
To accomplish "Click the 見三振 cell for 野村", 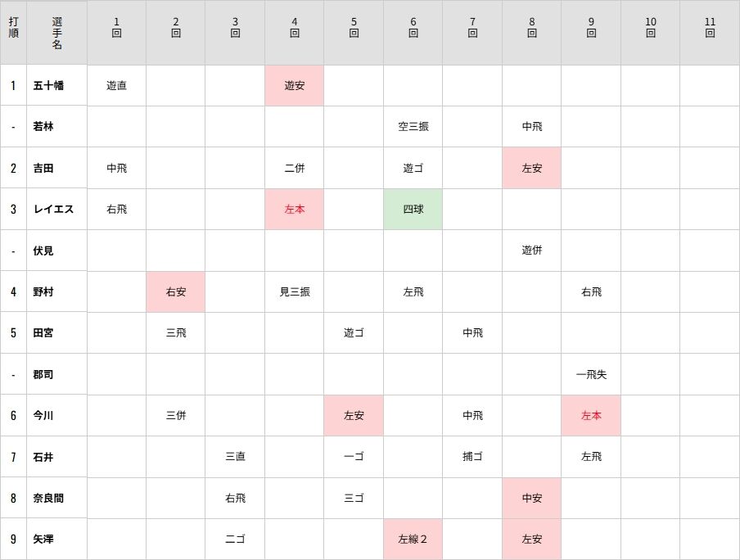I will pos(294,291).
